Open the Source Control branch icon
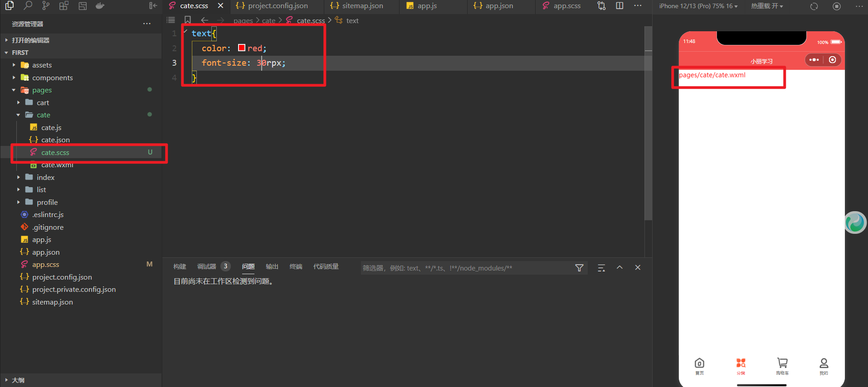 point(46,5)
